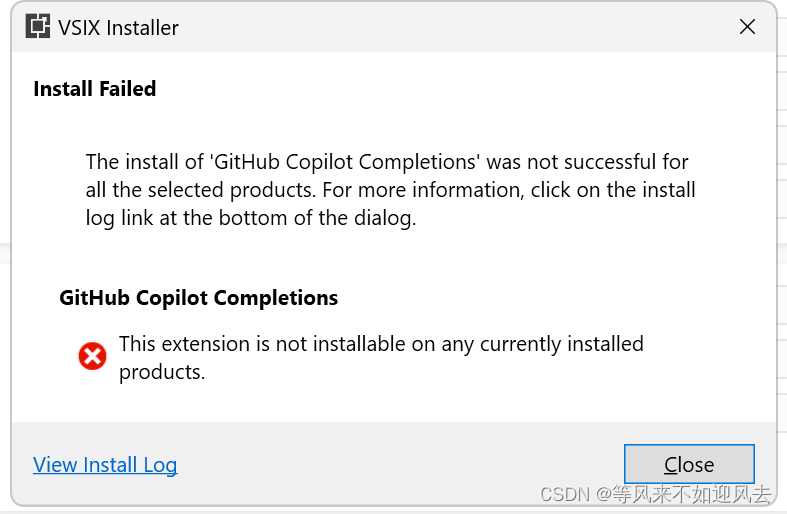Click the VSIX Installer title bar icon
This screenshot has height=514, width=787.
coord(38,27)
